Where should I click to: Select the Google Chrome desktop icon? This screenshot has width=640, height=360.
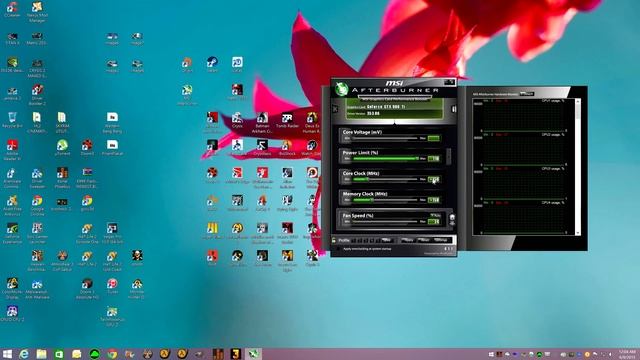pos(37,204)
